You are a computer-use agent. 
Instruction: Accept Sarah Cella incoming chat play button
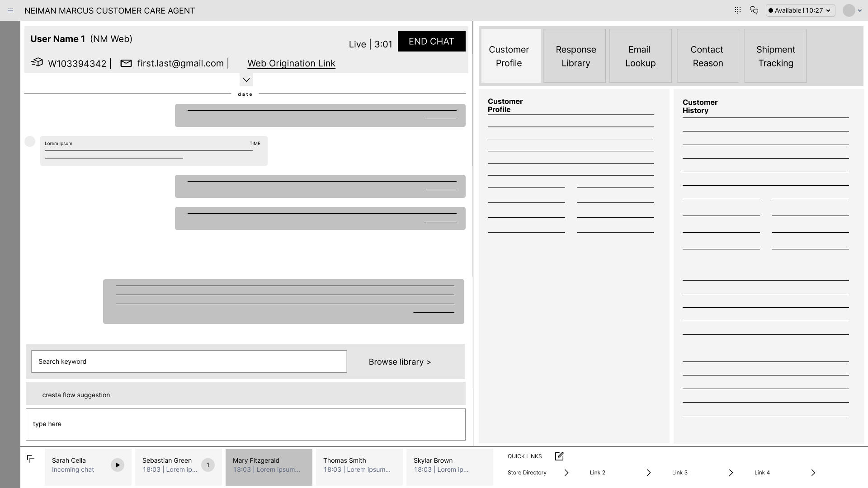(118, 465)
